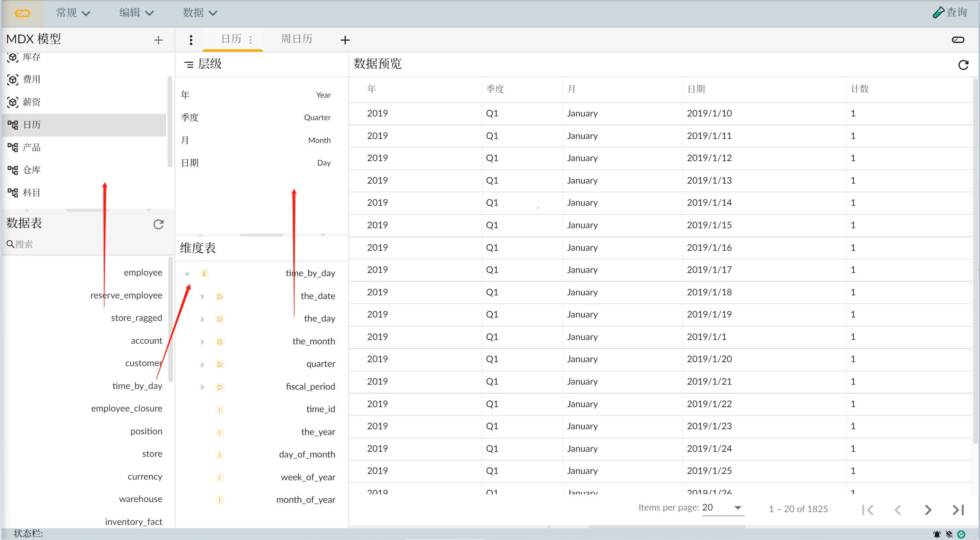Viewport: 980px width, 540px height.
Task: Expand the the_date dimension node
Action: [x=203, y=296]
